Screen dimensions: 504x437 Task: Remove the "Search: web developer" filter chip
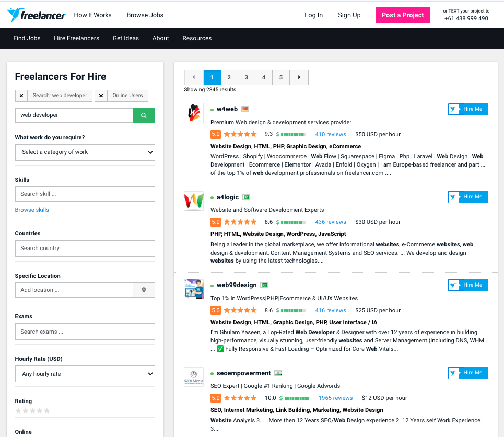click(x=21, y=96)
